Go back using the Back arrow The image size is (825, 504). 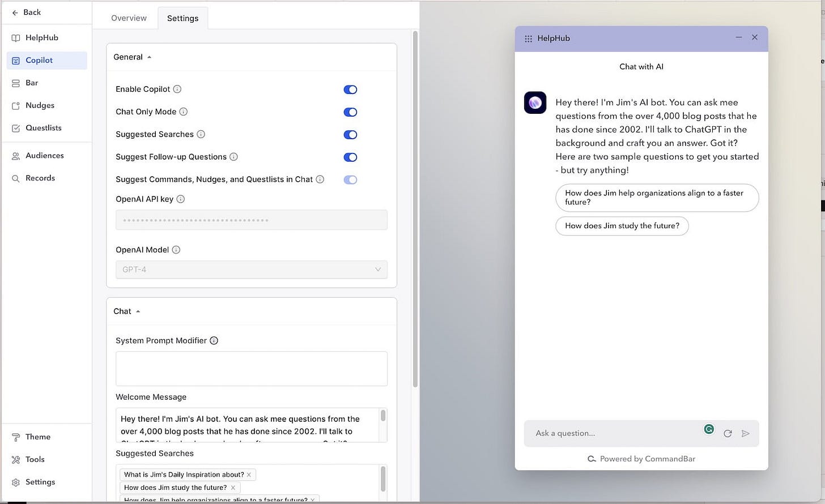[x=15, y=12]
